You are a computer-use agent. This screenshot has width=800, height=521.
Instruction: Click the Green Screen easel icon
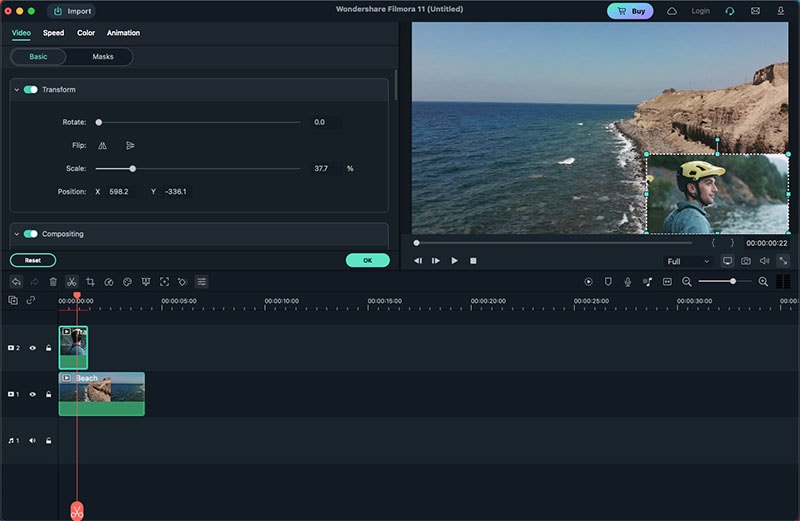tap(146, 282)
